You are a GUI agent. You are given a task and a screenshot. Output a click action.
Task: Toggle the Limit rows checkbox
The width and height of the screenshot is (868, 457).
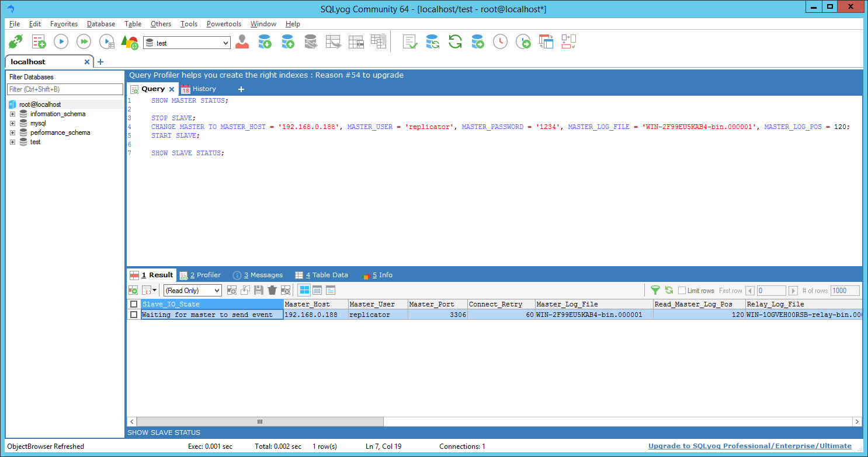[682, 291]
